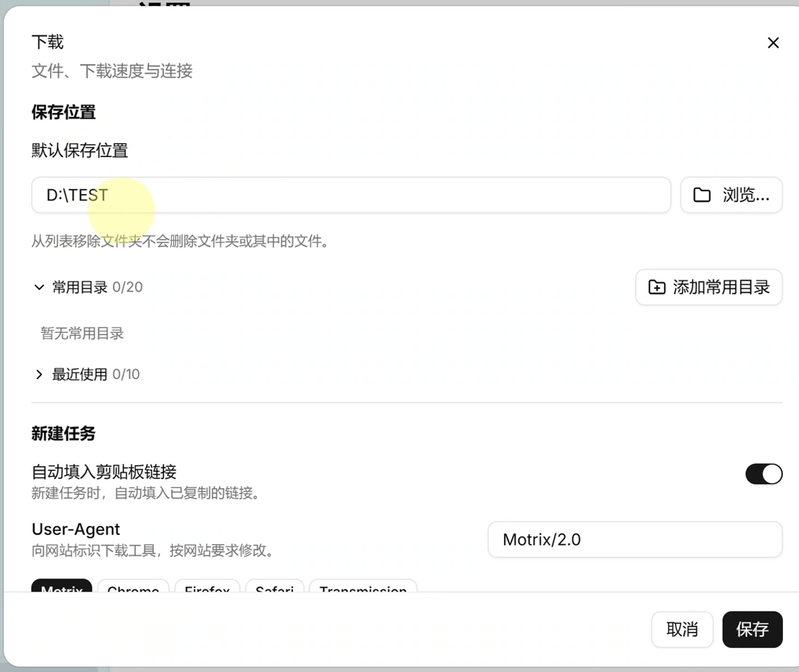799x672 pixels.
Task: Click the 文件、下载速度与连接 subtitle
Action: 112,71
